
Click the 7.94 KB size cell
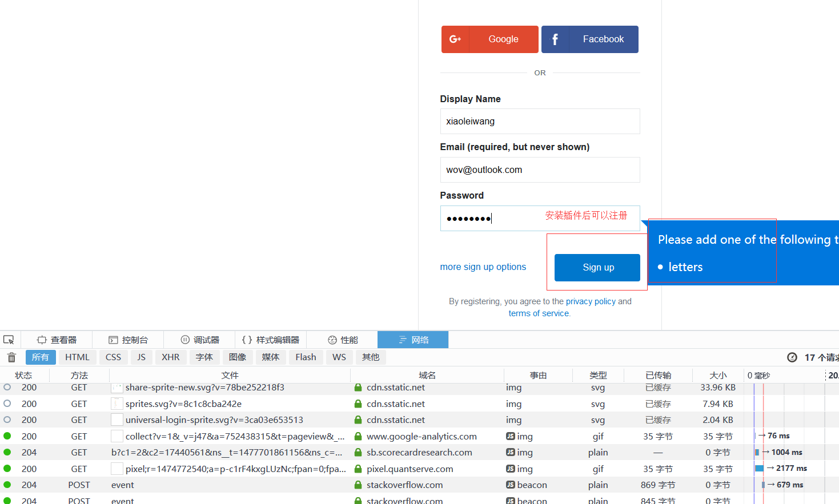[x=718, y=404]
